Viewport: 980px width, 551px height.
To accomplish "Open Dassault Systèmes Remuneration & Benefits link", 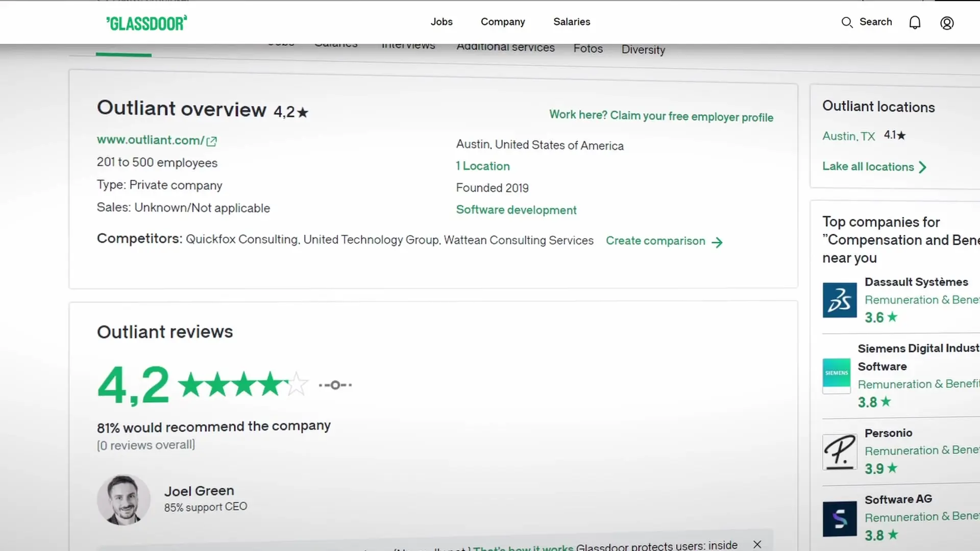I will pos(922,300).
